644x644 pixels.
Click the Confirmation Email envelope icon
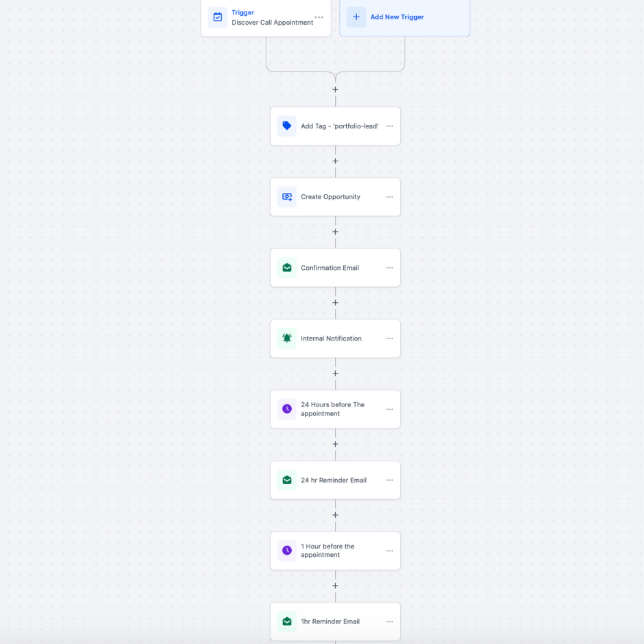point(287,268)
